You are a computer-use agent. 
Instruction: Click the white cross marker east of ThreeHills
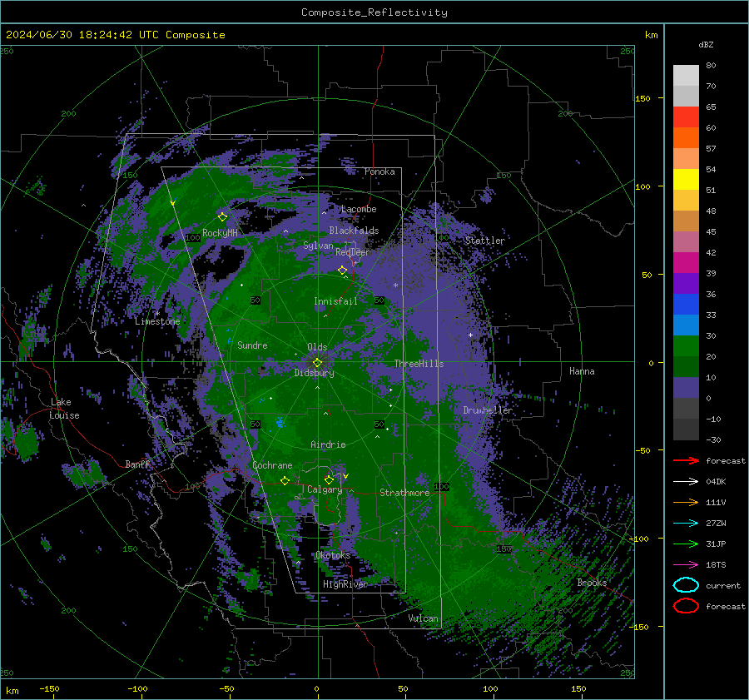[x=470, y=335]
